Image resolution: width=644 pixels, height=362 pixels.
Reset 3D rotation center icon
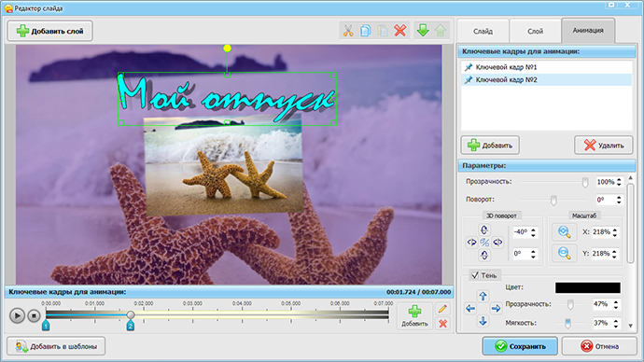click(x=484, y=243)
